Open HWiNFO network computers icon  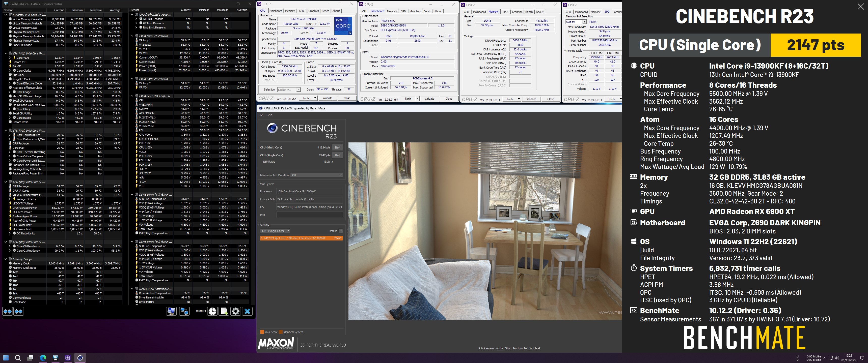(x=184, y=311)
